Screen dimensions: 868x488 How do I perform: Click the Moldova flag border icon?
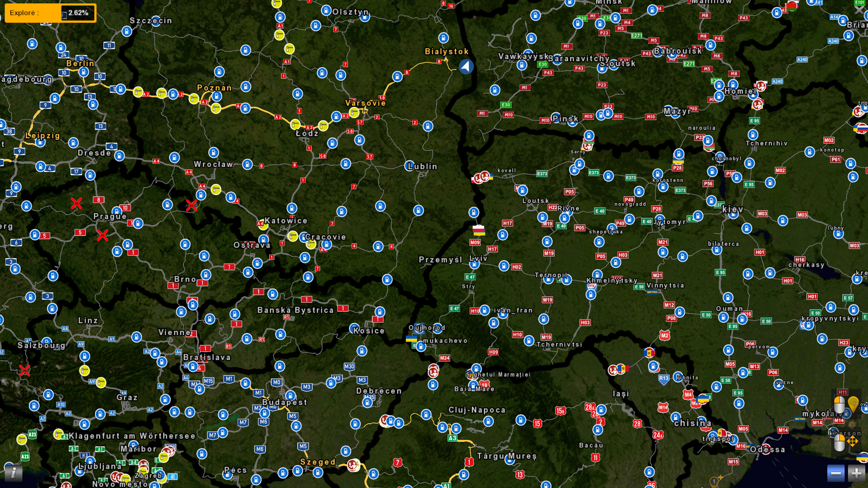click(649, 352)
